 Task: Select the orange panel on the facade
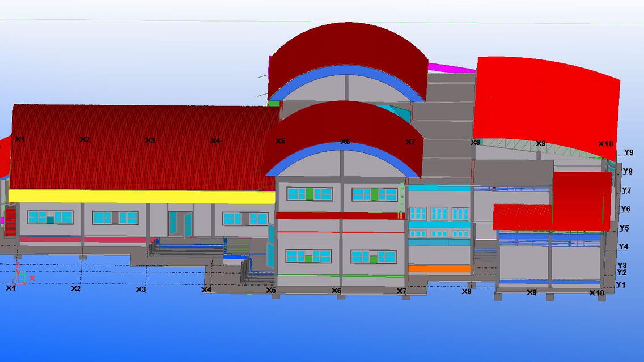[x=439, y=269]
